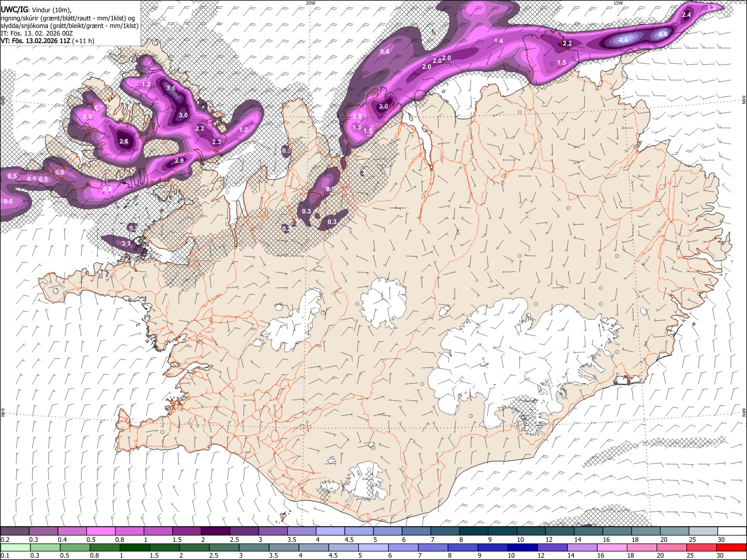The width and height of the screenshot is (747, 560).
Task: Select the 'slydda/snjókoma' legend description line
Action: 69,26
